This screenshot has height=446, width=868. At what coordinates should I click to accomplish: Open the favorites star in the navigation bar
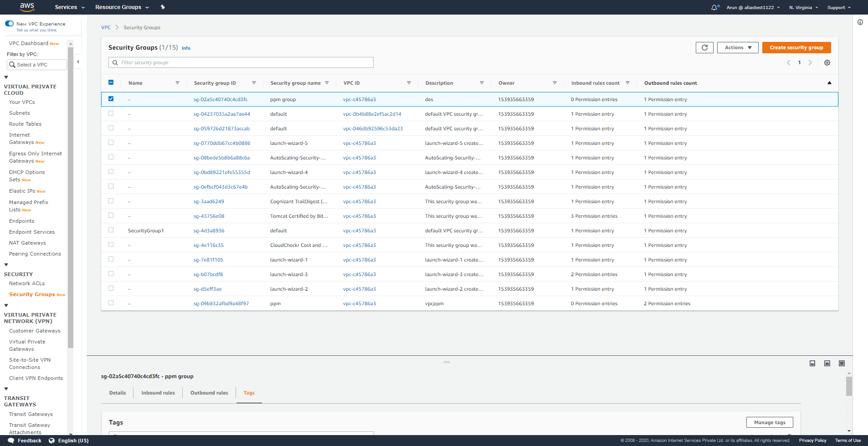163,7
